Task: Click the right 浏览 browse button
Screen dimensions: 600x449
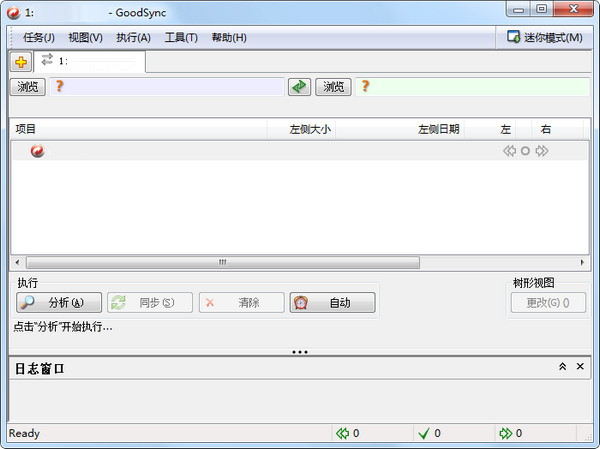Action: coord(333,87)
